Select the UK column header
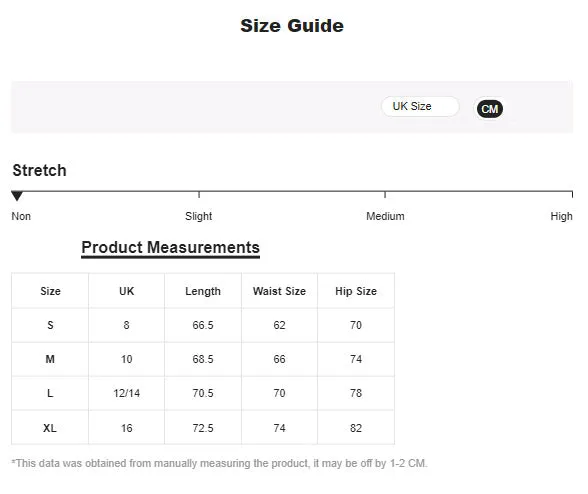588x494 pixels. (x=126, y=291)
